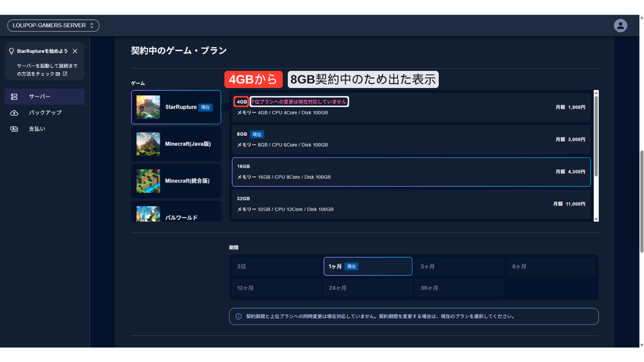This screenshot has width=644, height=362.
Task: Pick the Minecraft(統合版) game card
Action: click(x=176, y=181)
